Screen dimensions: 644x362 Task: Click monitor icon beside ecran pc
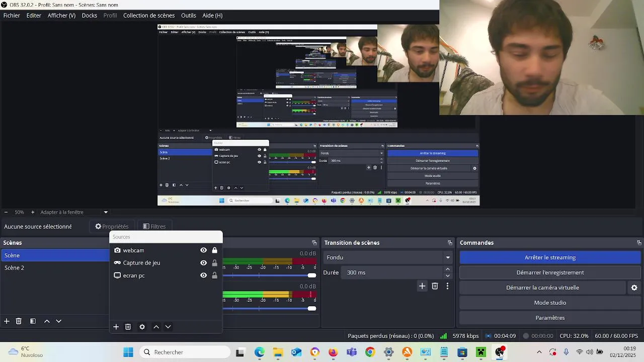point(117,276)
